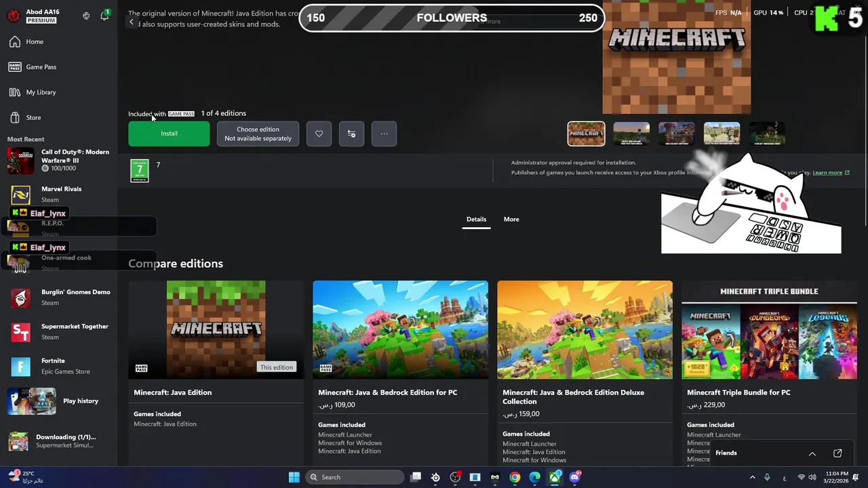This screenshot has width=868, height=488.
Task: Open Minecraft: Java & Bedrock Edition for PC card
Action: (400, 329)
